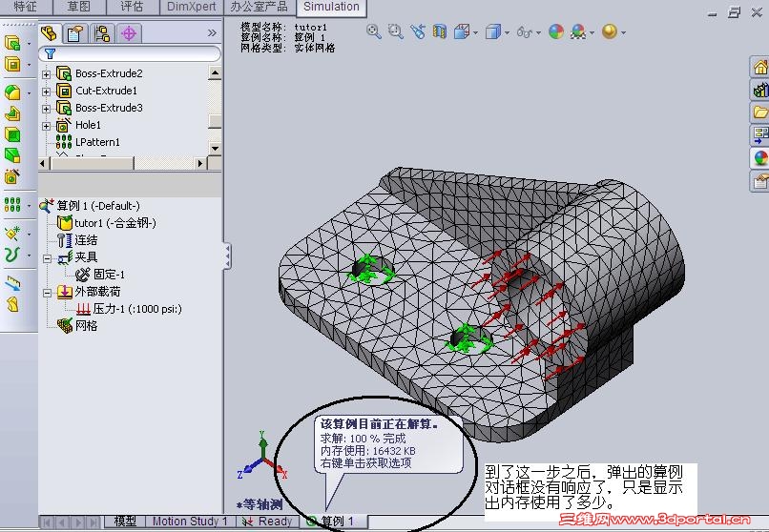
Task: Click the View Orientation cube icon
Action: click(x=462, y=31)
